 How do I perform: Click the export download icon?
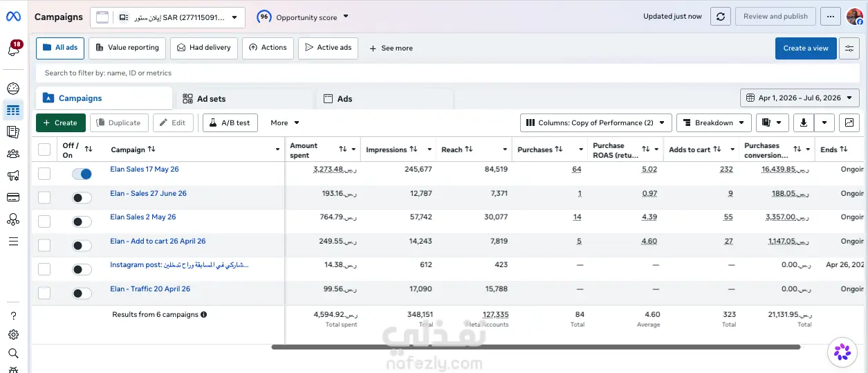coord(804,122)
